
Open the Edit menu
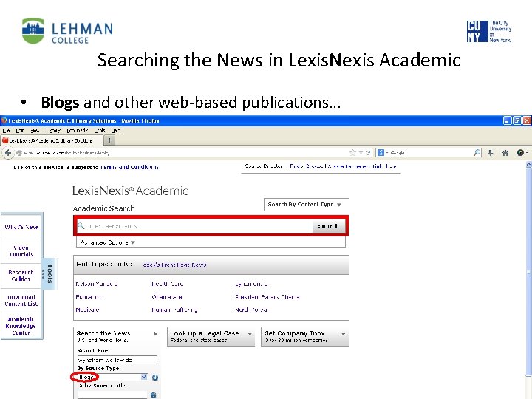tap(20, 130)
